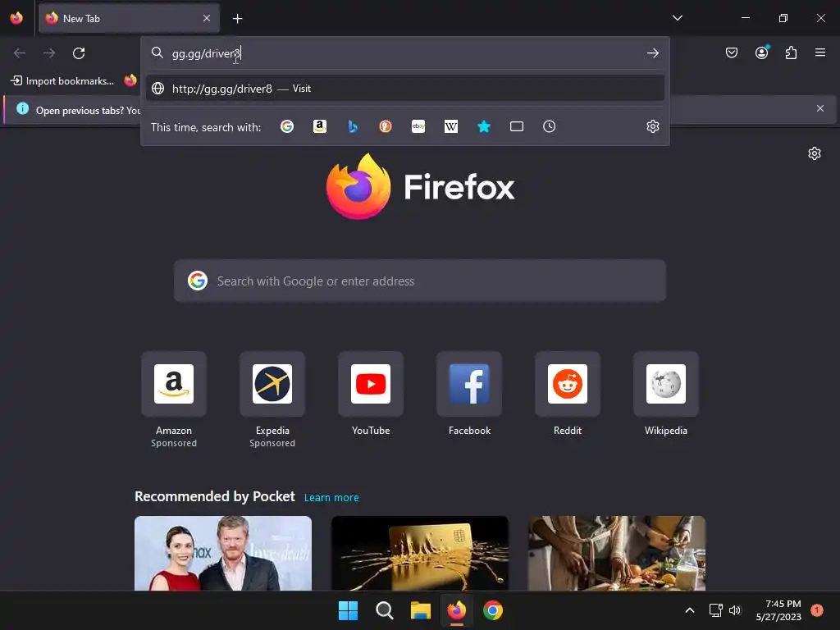
Task: Go back with the back arrow
Action: pos(20,53)
